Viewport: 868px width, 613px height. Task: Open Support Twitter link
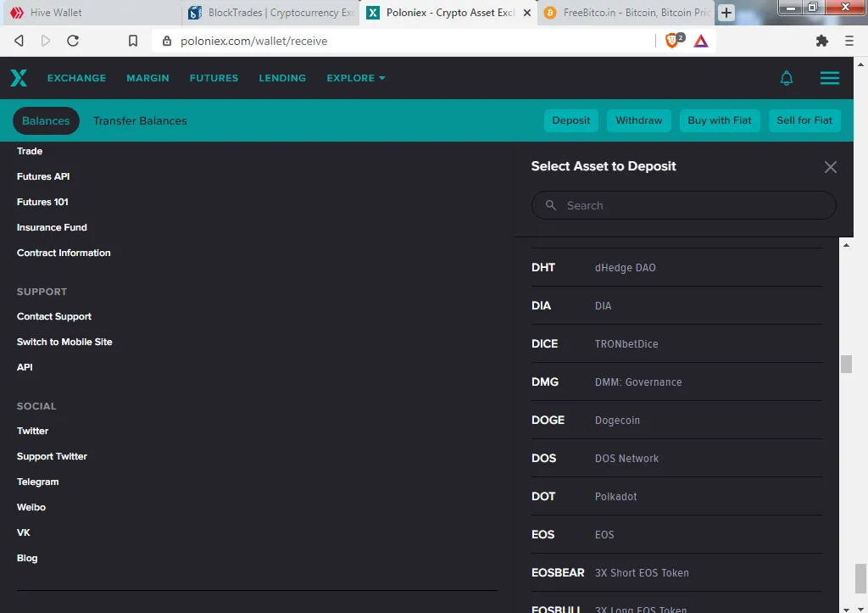[x=52, y=456]
